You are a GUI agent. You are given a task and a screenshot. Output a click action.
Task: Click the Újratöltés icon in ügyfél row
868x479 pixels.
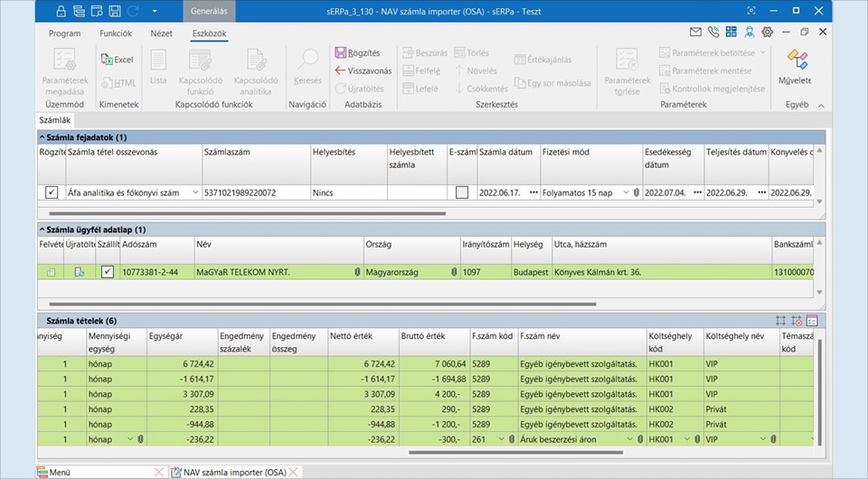click(80, 272)
